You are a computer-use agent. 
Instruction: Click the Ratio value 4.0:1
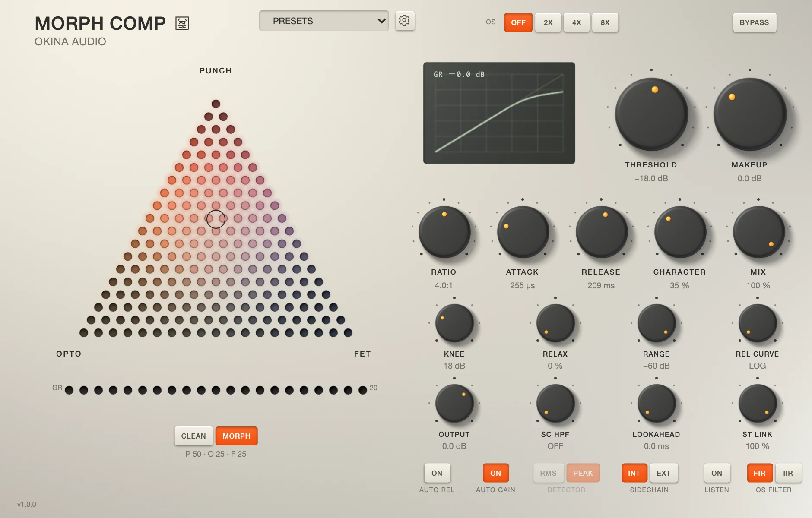(x=444, y=286)
